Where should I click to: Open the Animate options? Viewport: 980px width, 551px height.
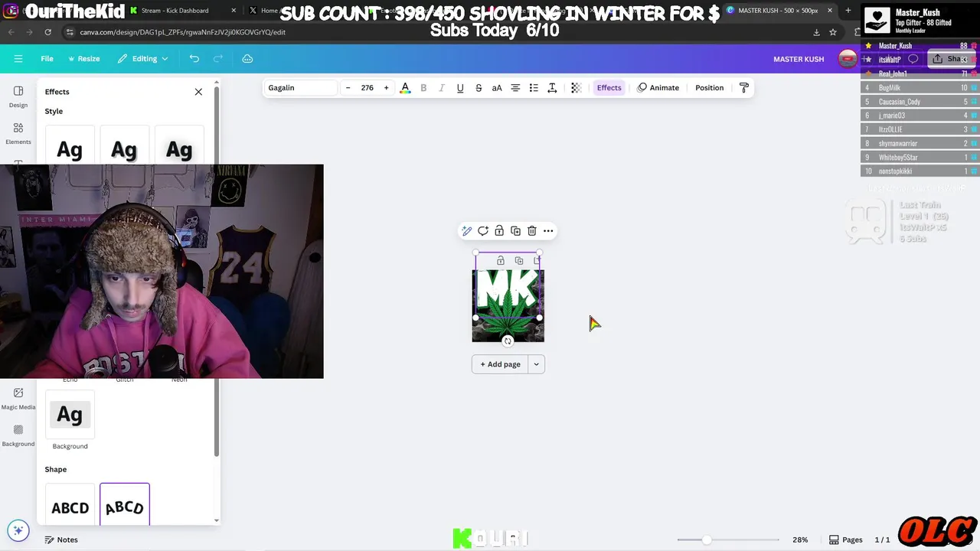click(658, 88)
